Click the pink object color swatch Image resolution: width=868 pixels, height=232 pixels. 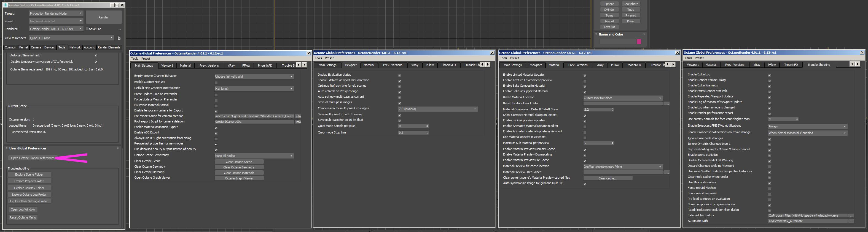[639, 42]
